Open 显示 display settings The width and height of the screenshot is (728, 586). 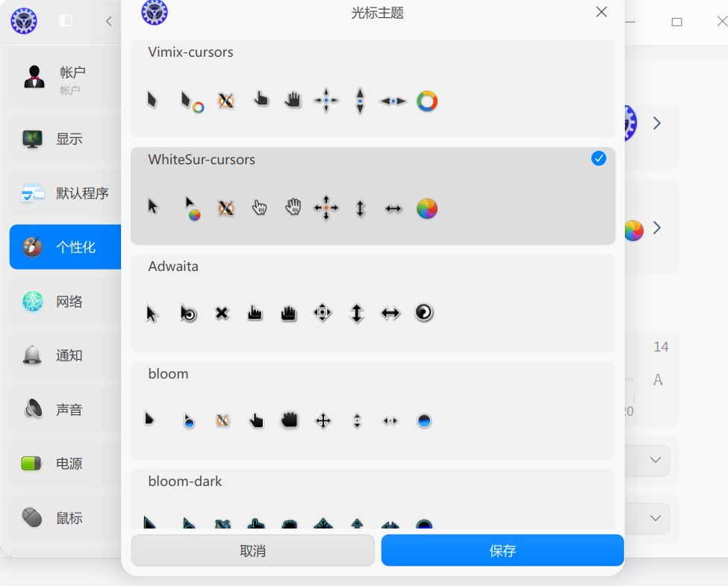[x=65, y=139]
